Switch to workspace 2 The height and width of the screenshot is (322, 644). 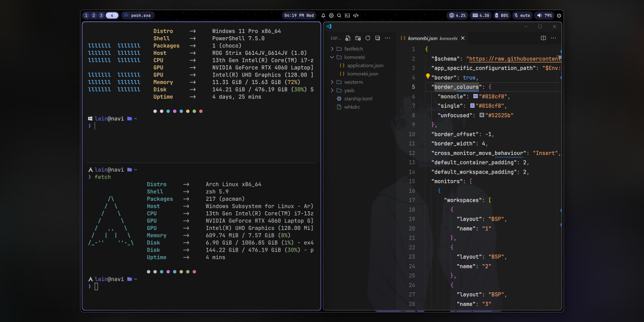pyautogui.click(x=94, y=16)
